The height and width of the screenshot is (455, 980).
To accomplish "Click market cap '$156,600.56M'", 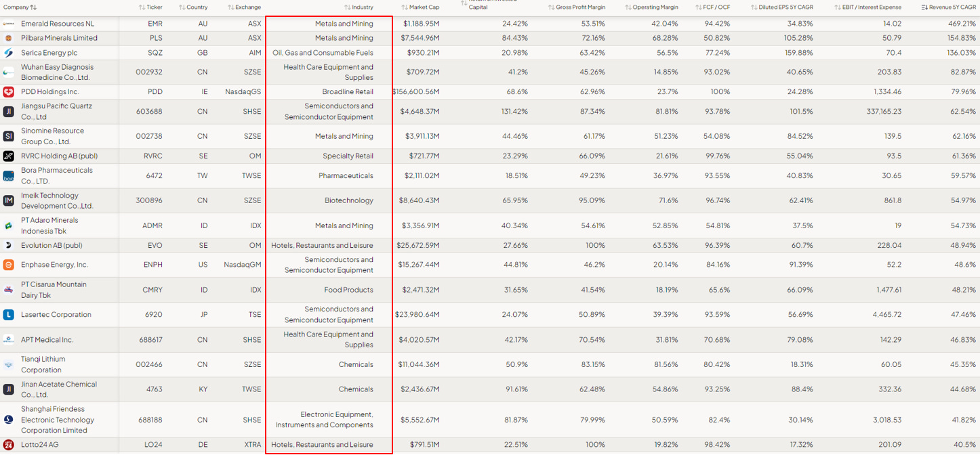I will click(x=416, y=92).
